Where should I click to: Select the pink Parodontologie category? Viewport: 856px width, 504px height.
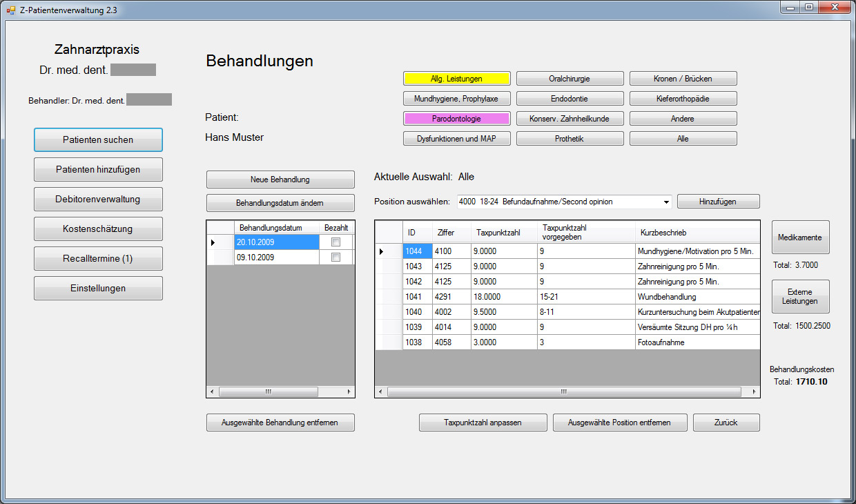(x=456, y=119)
